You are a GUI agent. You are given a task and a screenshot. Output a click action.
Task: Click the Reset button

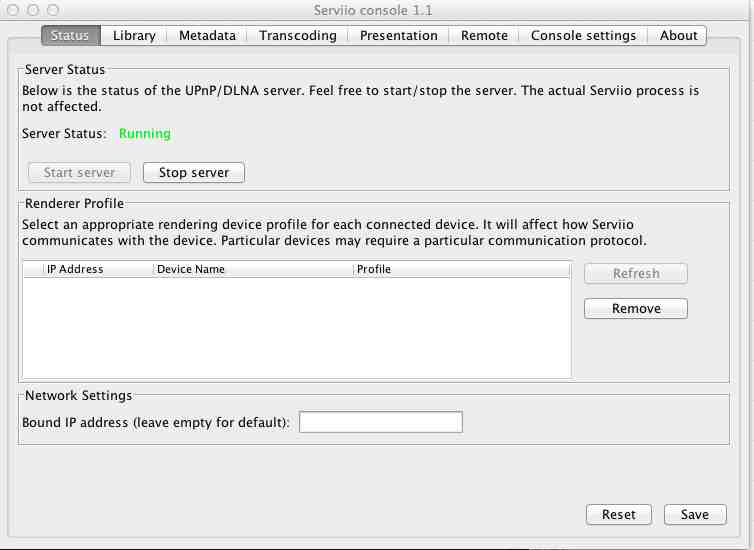point(619,515)
